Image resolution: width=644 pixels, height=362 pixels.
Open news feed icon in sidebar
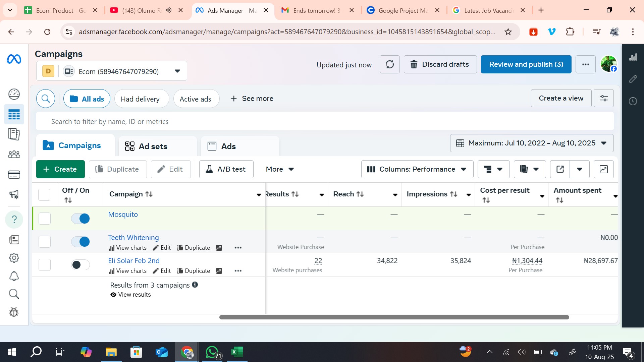(x=14, y=239)
